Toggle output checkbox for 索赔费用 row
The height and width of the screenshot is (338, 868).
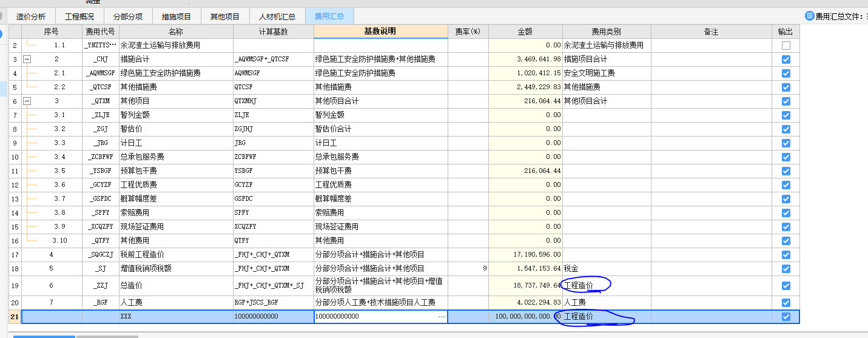click(786, 213)
